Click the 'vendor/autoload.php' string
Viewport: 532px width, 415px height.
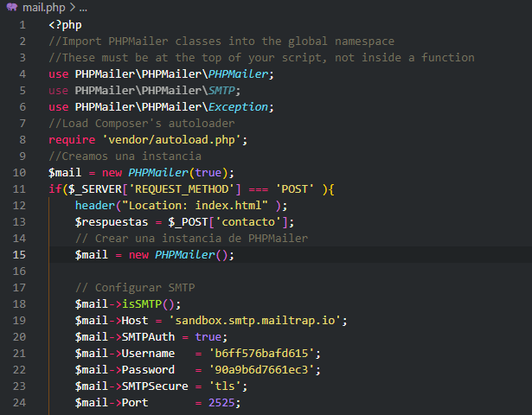[x=171, y=140]
